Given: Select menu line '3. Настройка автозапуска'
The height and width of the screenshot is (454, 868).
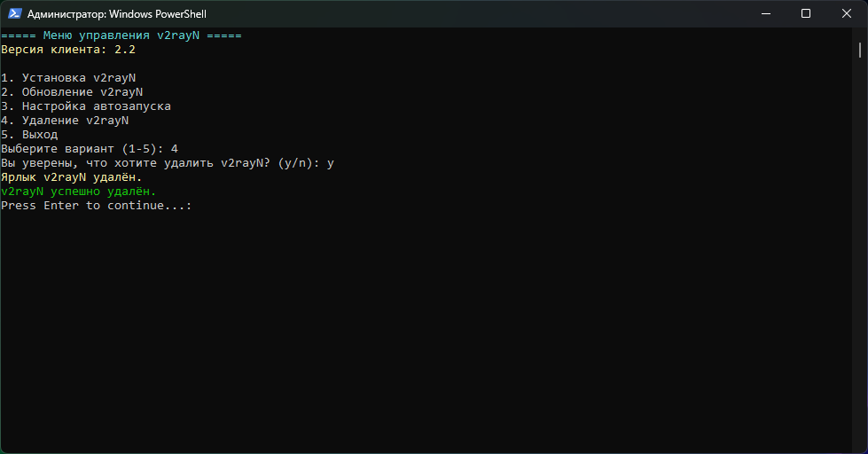Looking at the screenshot, I should 86,106.
